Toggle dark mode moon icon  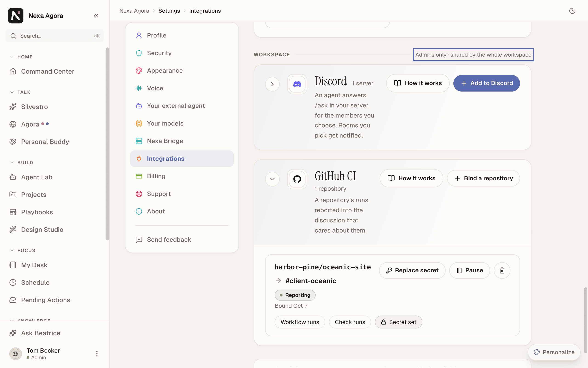coord(572,11)
